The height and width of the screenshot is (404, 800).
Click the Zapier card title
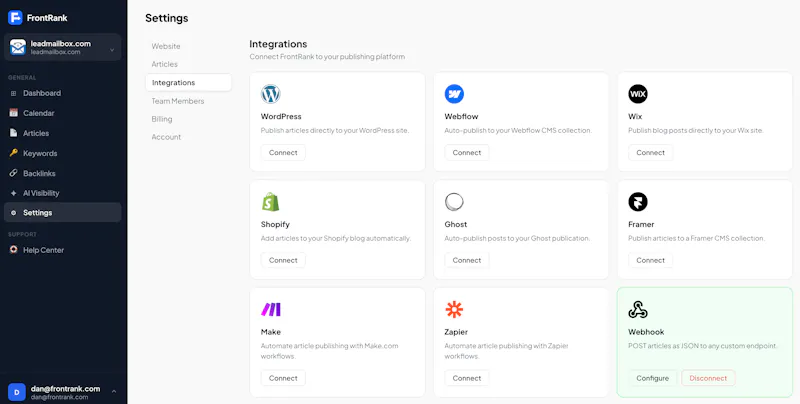click(x=456, y=332)
